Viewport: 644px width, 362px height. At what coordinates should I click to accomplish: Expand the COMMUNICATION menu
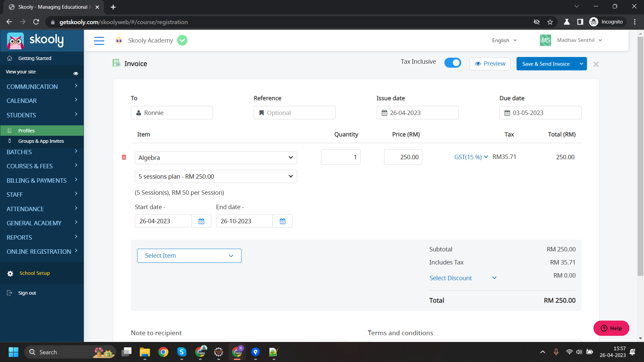point(42,86)
